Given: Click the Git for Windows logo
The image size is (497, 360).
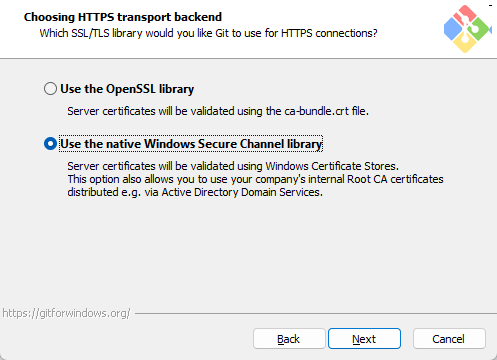Looking at the screenshot, I should (x=467, y=29).
